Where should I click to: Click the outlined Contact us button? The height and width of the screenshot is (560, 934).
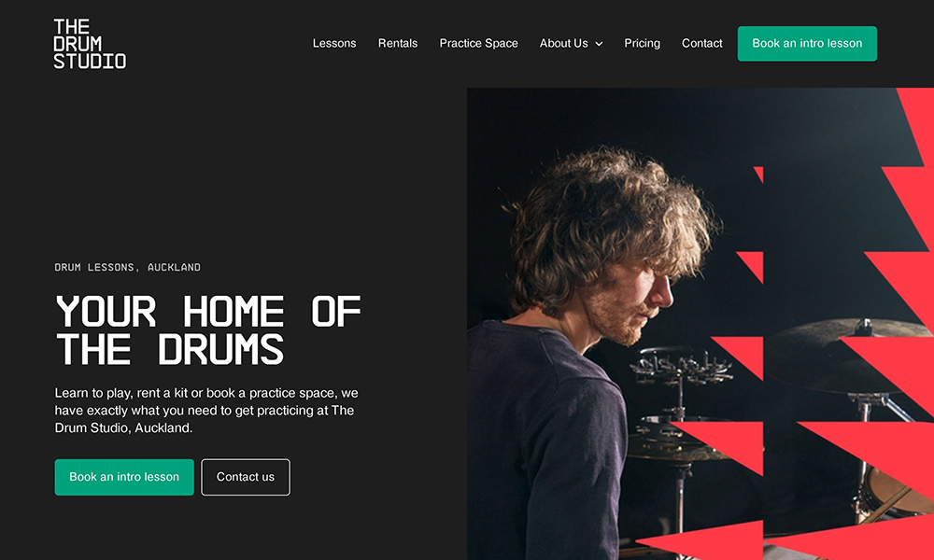246,477
